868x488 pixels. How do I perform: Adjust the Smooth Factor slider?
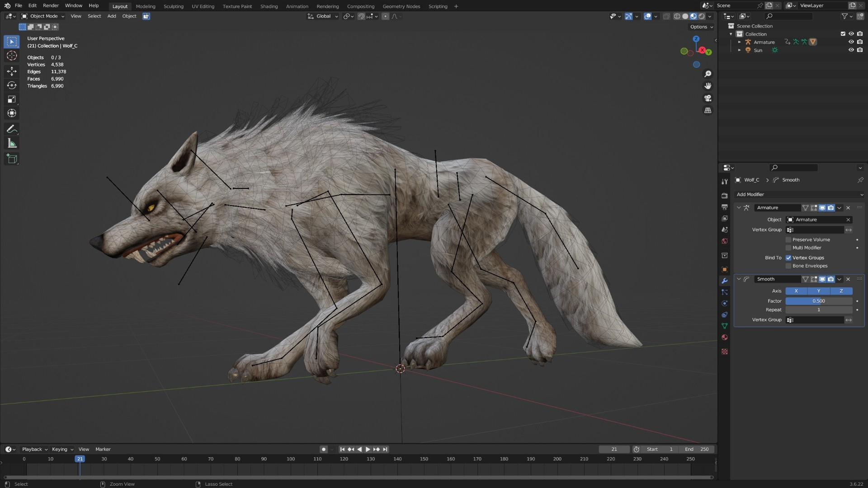819,301
